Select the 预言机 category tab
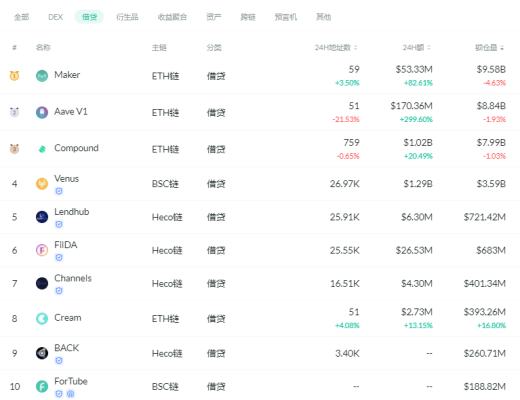Viewport: 520px width, 400px height. (x=286, y=17)
